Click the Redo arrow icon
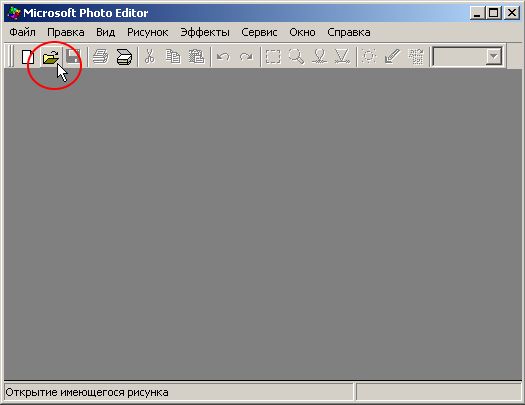 (x=246, y=57)
